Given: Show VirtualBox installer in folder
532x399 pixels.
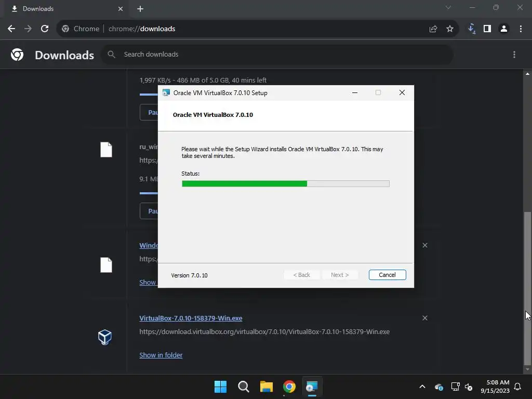Looking at the screenshot, I should coord(161,355).
